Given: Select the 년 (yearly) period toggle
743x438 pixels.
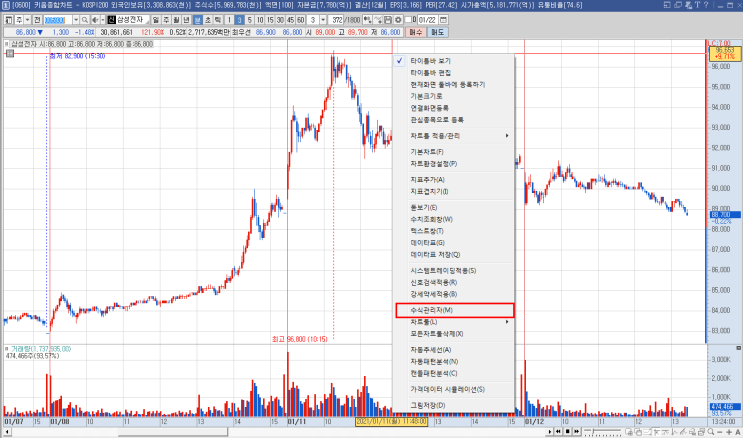Looking at the screenshot, I should [x=187, y=20].
